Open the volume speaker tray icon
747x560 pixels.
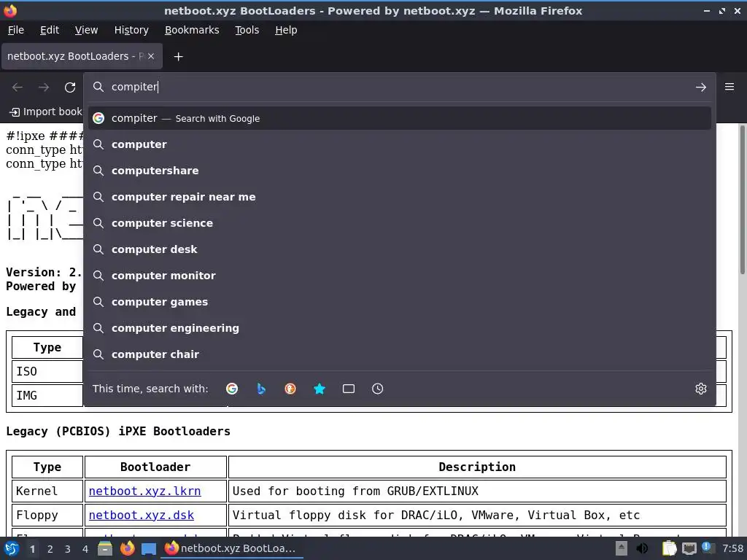642,548
